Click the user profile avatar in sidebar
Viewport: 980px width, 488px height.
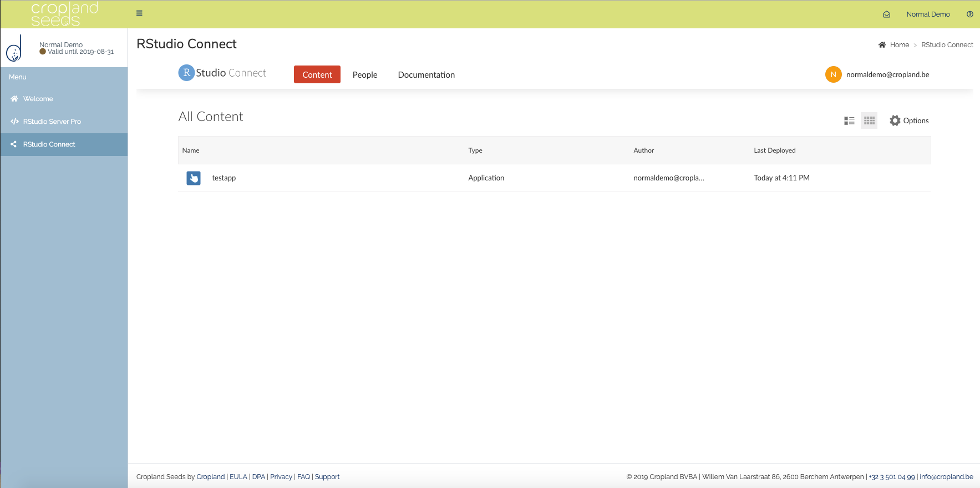pos(14,48)
